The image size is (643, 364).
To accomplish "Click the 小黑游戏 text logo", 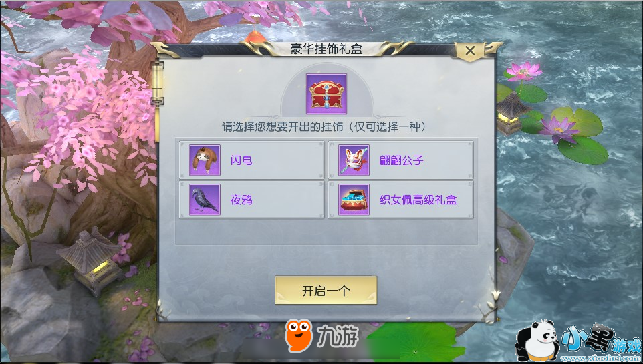I will click(601, 340).
